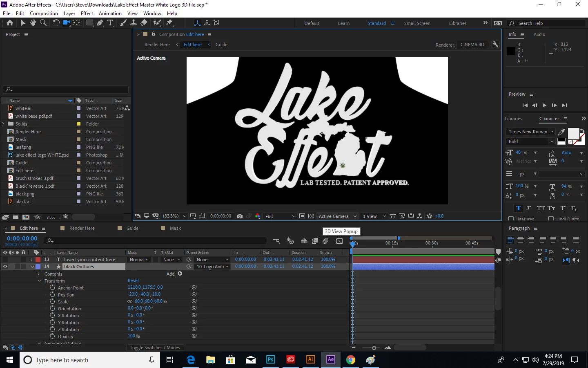Open the composition mini-flowchart icon in timeline
Image resolution: width=588 pixels, height=368 pixels.
pyautogui.click(x=277, y=241)
